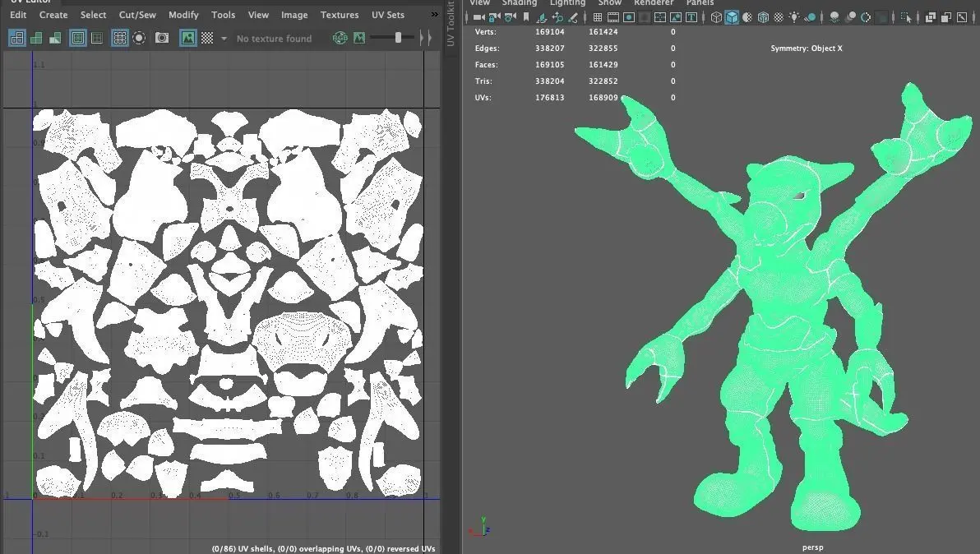Click the 'No texture found' field
The height and width of the screenshot is (554, 980).
coord(274,39)
